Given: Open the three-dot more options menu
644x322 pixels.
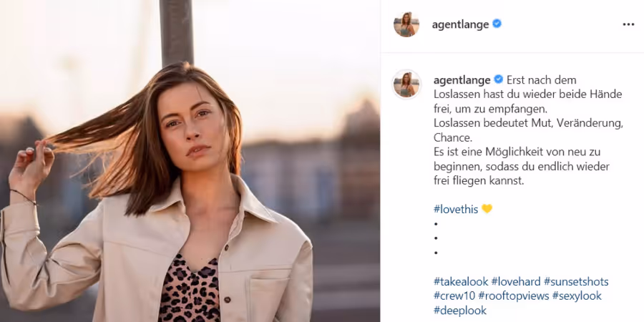Looking at the screenshot, I should [628, 24].
